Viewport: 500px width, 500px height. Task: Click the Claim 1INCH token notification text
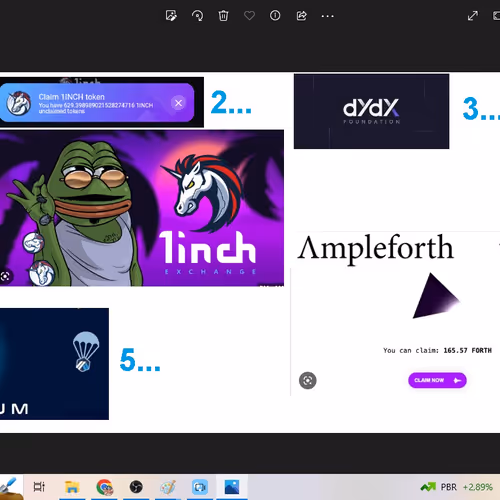click(x=72, y=97)
